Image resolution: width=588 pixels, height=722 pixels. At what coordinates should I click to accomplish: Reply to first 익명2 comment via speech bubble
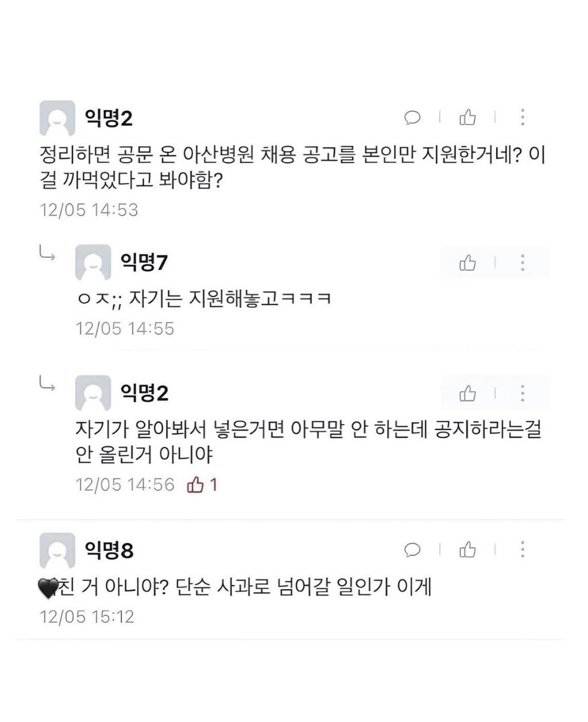click(412, 118)
